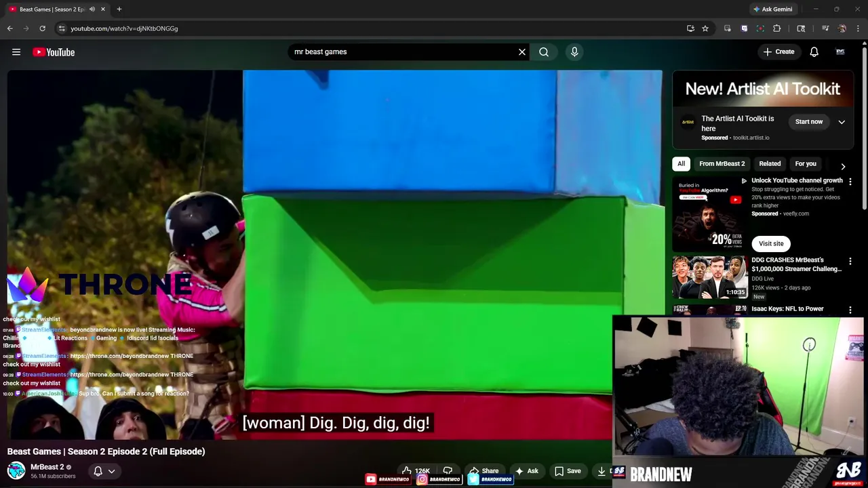Open The Artlist AI Toolkit is here
The height and width of the screenshot is (488, 868).
pyautogui.click(x=737, y=123)
